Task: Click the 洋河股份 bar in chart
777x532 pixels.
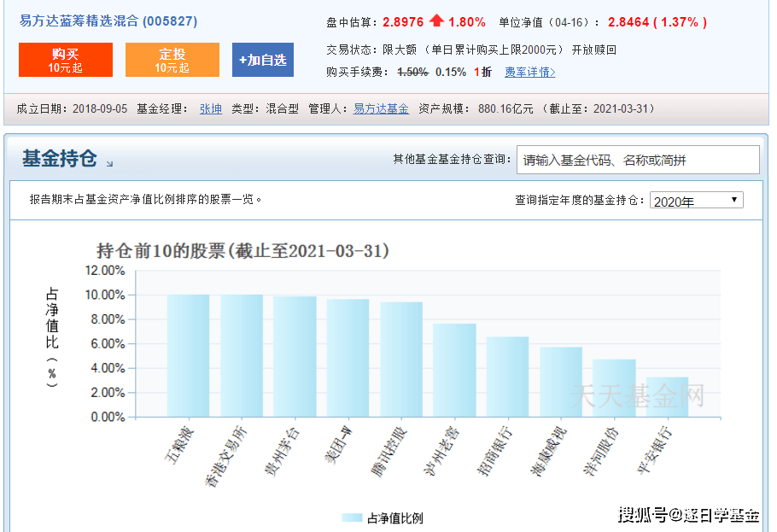Action: [x=614, y=389]
